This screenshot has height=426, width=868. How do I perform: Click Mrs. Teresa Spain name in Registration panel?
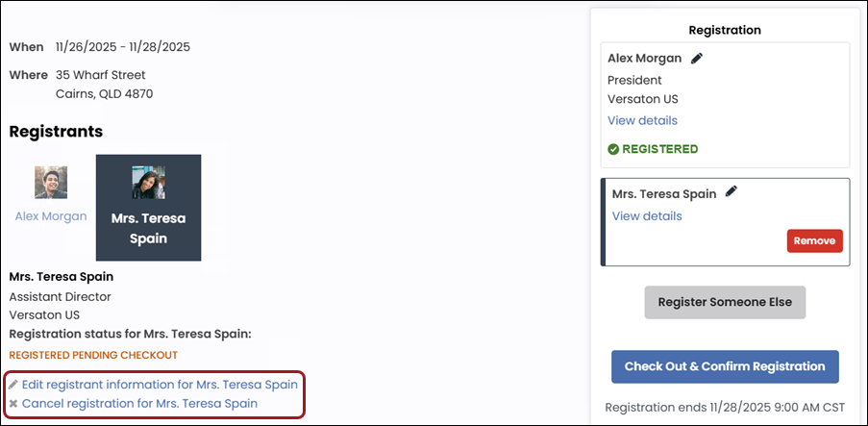664,193
